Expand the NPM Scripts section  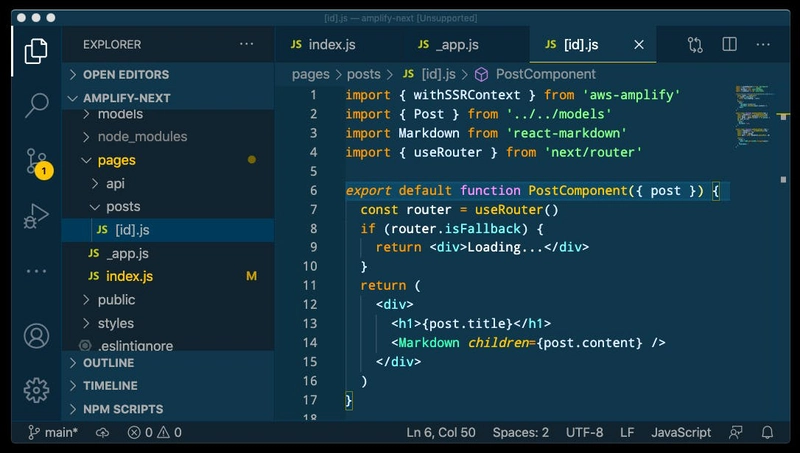168,409
